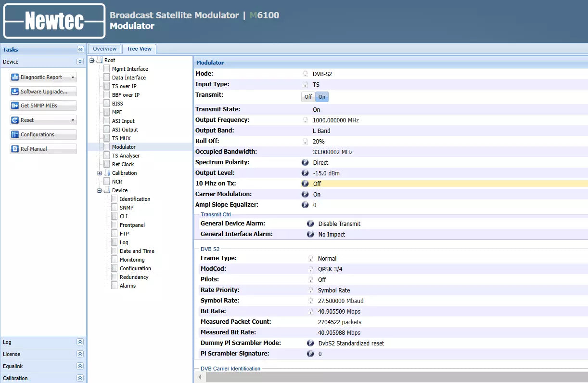Click lock icon beside Symbol Rate value

(310, 301)
